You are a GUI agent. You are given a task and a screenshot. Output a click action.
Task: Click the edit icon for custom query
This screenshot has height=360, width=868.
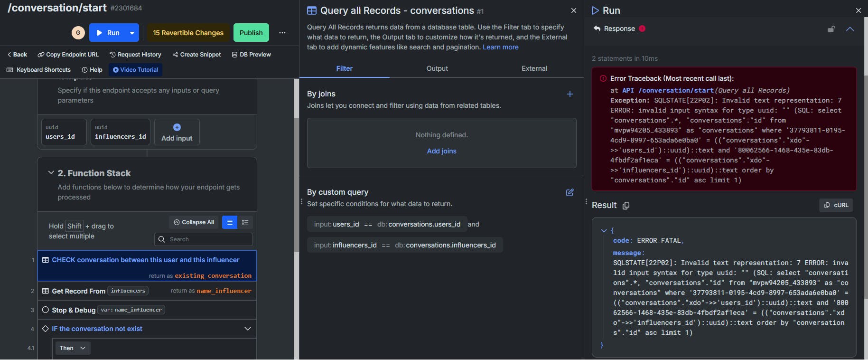[570, 192]
